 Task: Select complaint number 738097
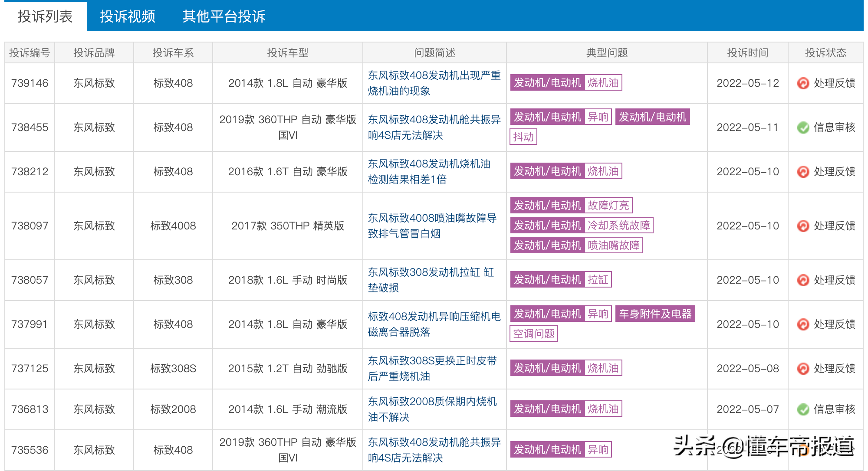coord(30,226)
